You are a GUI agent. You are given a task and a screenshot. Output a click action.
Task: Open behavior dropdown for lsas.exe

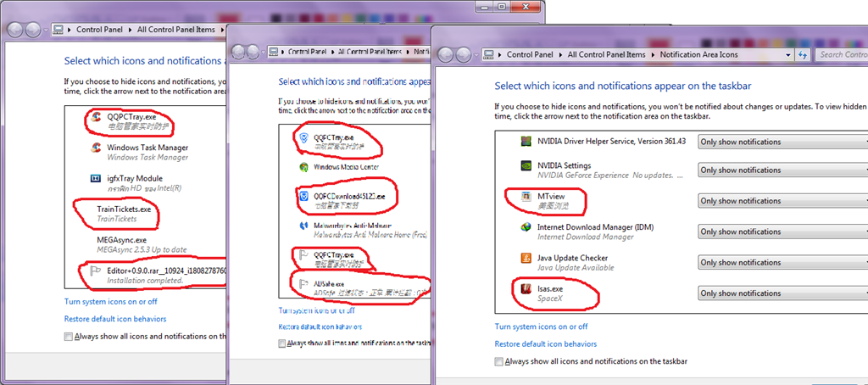782,293
